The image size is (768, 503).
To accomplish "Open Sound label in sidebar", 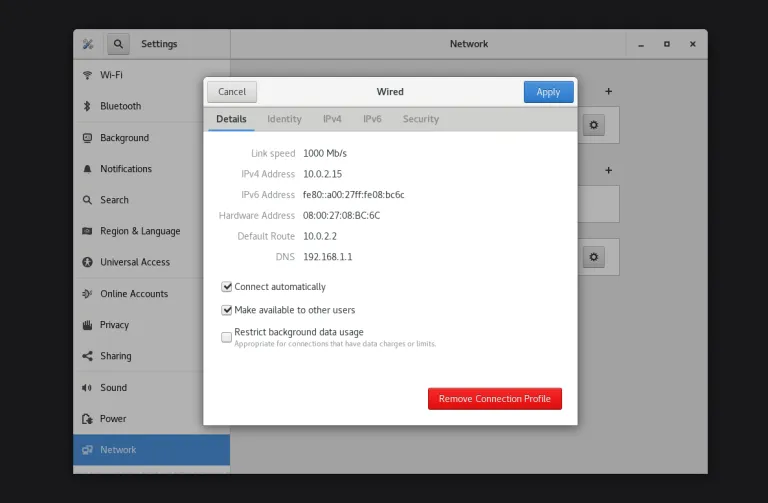I will point(113,387).
